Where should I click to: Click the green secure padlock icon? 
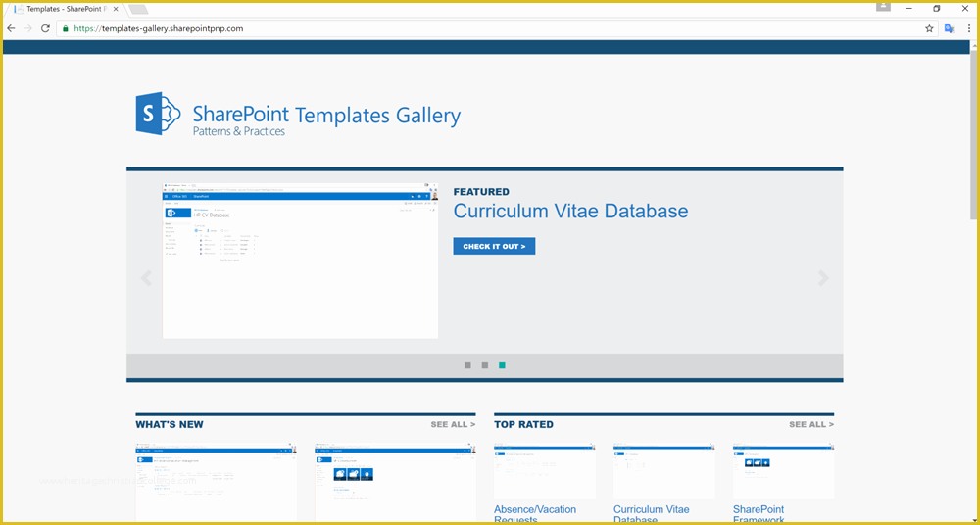click(66, 28)
